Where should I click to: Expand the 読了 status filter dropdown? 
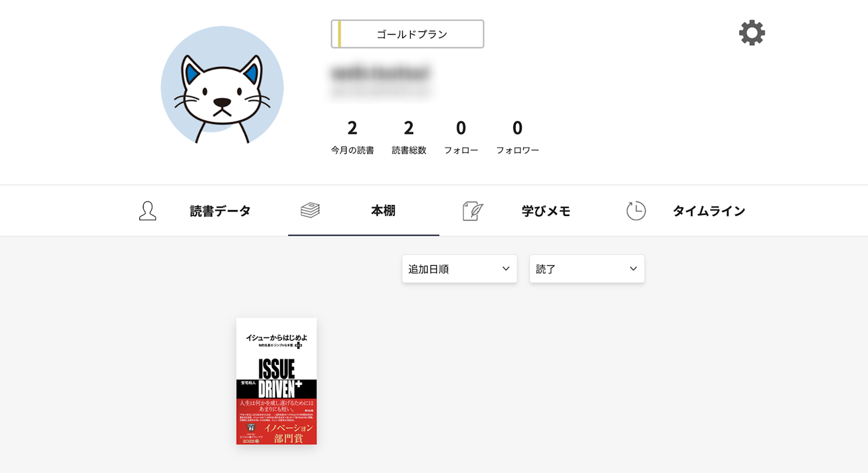pos(587,269)
